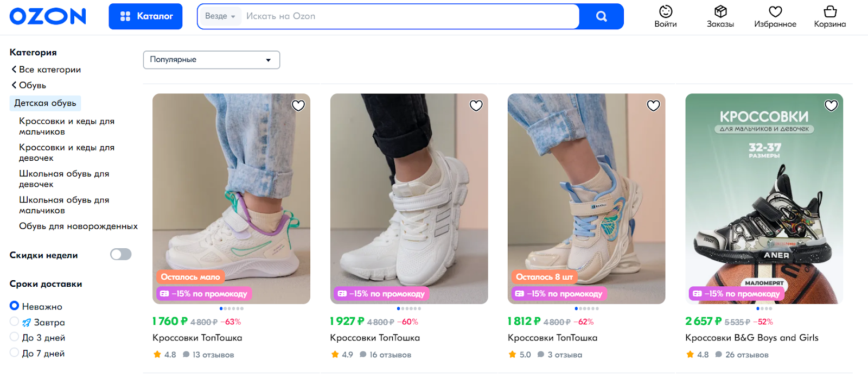Open Кроссовки B&G Boys and Girls title
The width and height of the screenshot is (868, 378).
751,338
